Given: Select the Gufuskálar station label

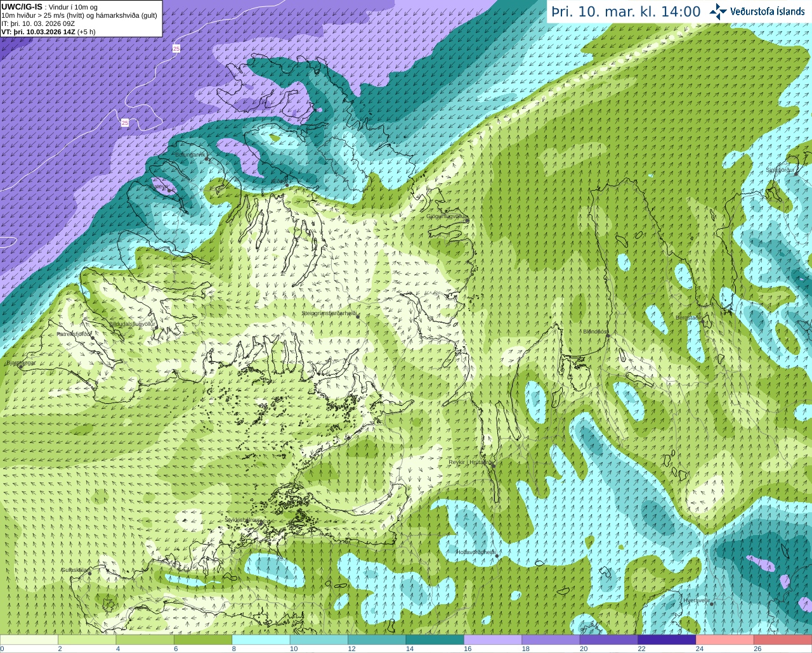Looking at the screenshot, I should pos(74,570).
